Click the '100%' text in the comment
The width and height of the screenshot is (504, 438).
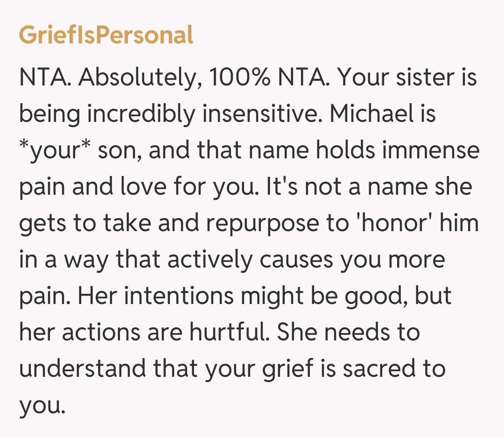239,78
